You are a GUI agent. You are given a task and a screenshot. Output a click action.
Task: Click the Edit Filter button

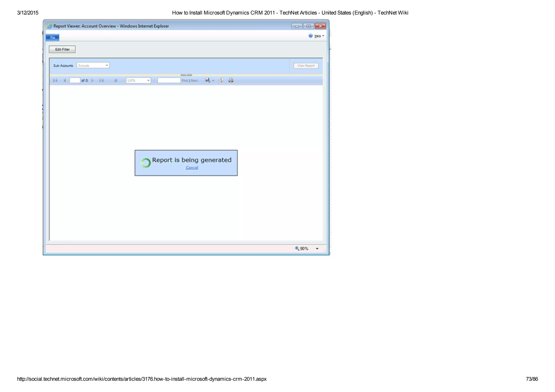pos(62,49)
